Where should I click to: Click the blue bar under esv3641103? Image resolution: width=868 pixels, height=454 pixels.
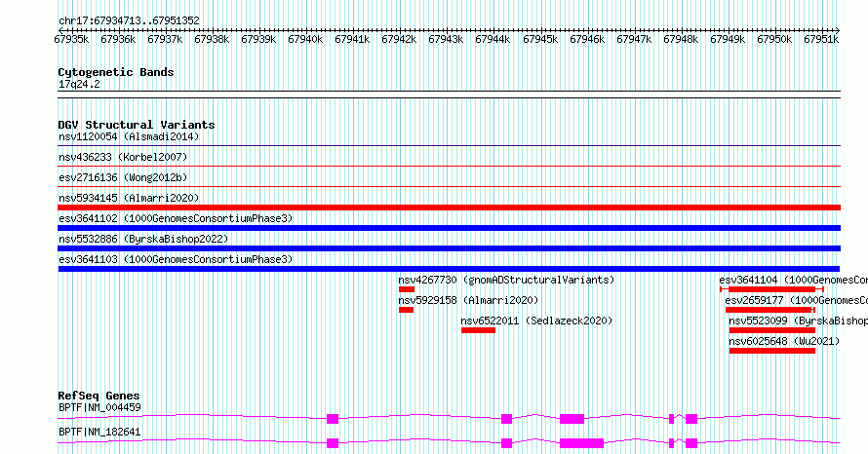(449, 269)
